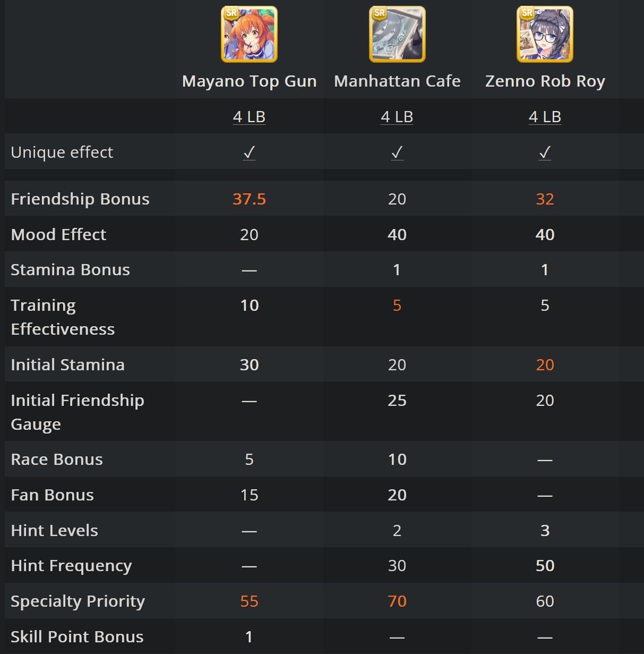
Task: Click Manhattan Cafe's 70 Specialty Priority value
Action: click(x=397, y=601)
